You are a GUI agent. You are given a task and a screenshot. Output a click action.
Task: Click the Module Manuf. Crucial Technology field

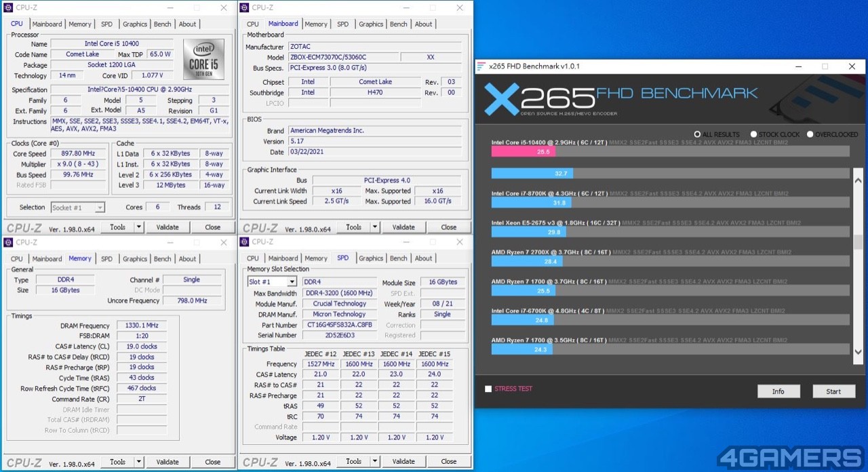click(x=339, y=304)
